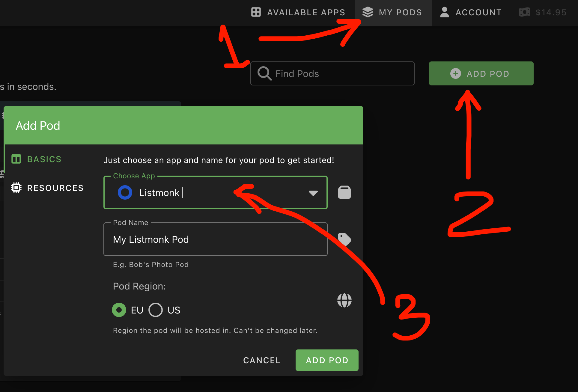
Task: Click the app box icon beside Choose App
Action: 344,192
